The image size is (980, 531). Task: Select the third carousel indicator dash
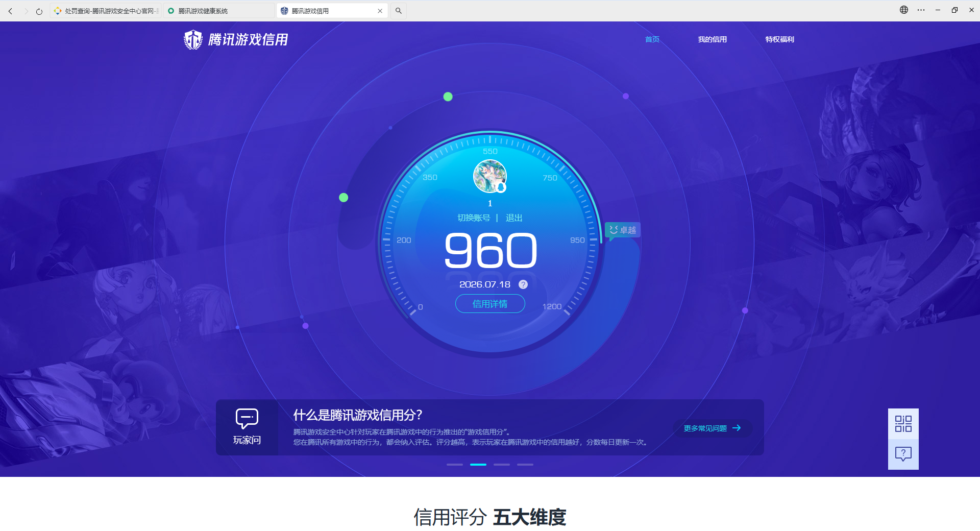[502, 465]
